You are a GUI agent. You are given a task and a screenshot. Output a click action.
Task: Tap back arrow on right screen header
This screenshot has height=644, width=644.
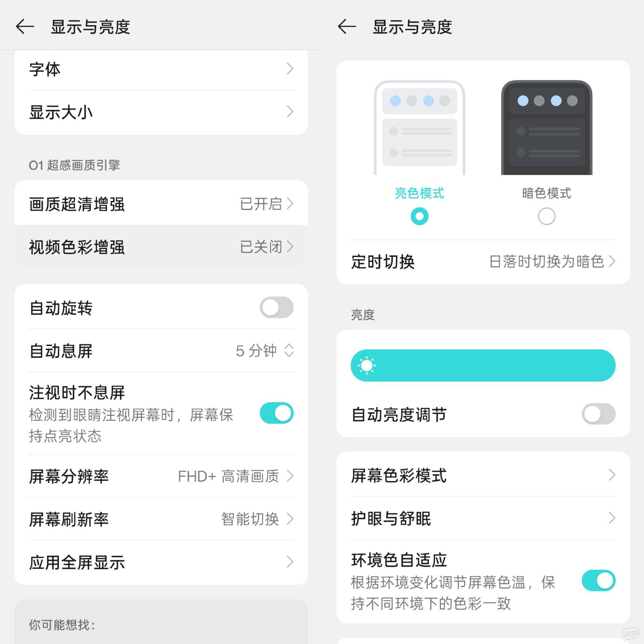pyautogui.click(x=347, y=26)
